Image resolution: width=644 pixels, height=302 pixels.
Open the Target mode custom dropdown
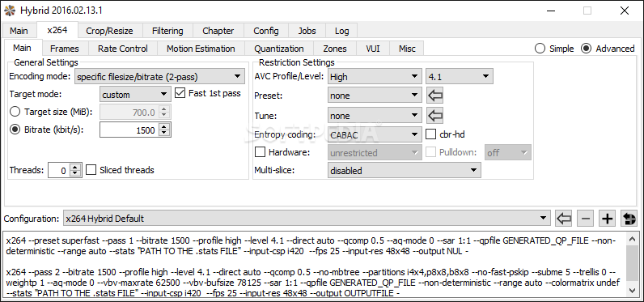pos(135,95)
